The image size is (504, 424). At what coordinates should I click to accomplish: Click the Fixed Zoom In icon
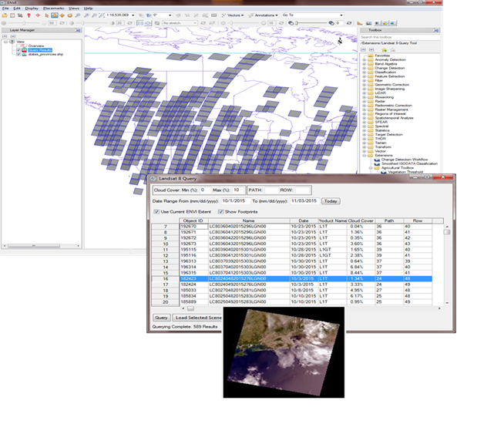86,15
